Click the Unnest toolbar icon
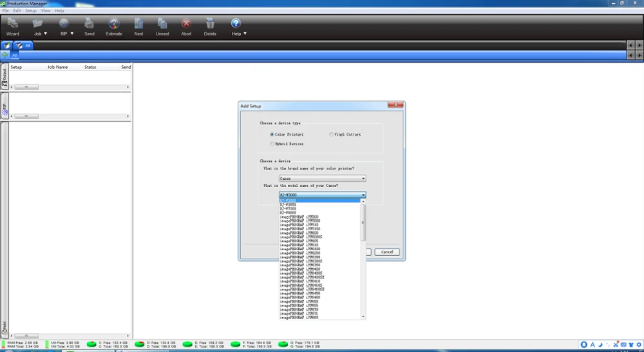644x352 pixels. click(162, 23)
